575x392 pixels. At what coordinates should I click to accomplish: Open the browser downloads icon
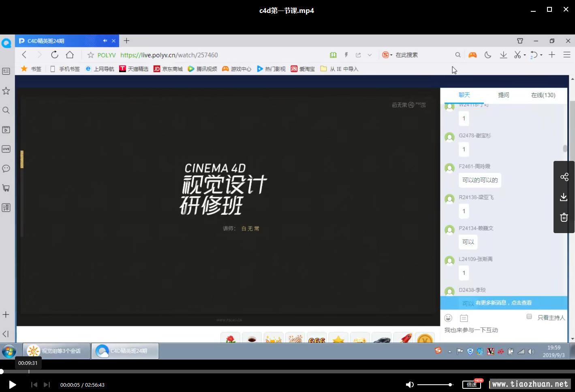(x=503, y=55)
